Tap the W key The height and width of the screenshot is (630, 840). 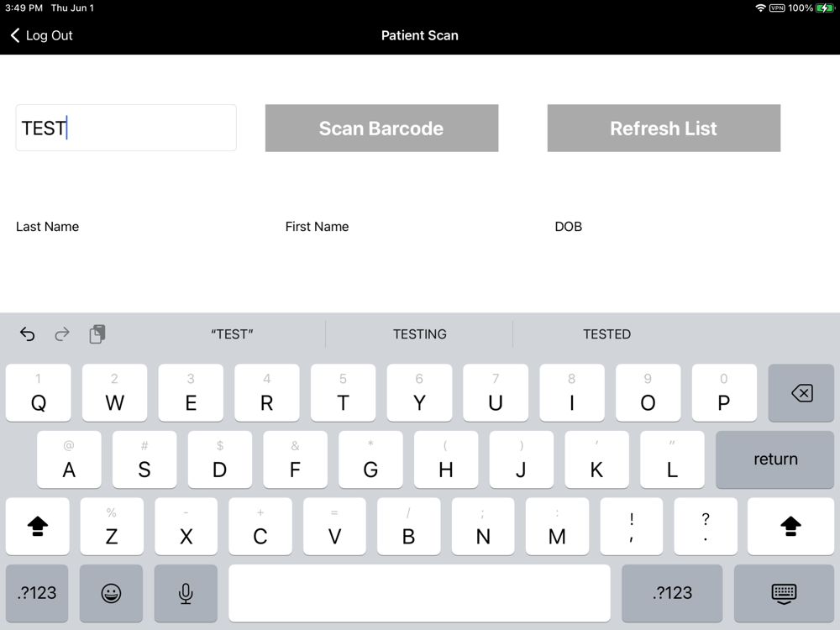point(114,392)
